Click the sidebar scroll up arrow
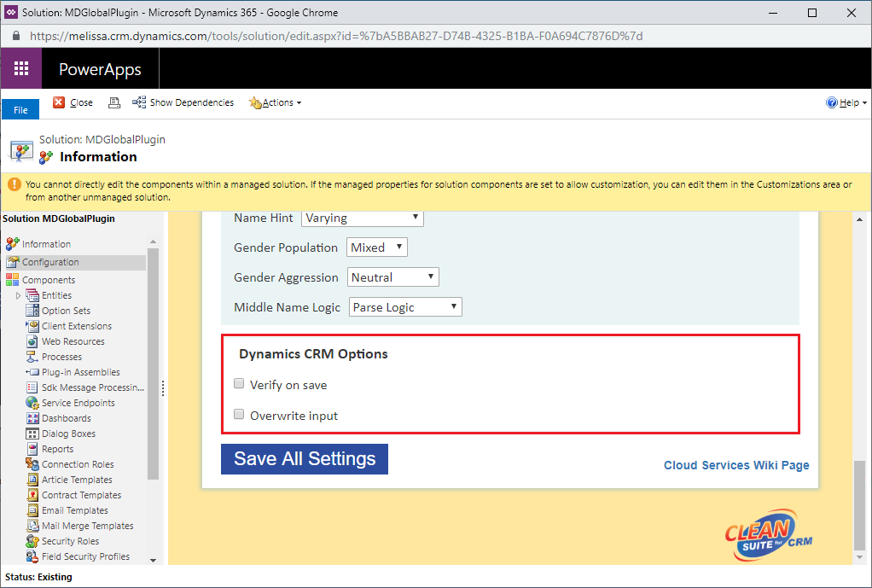The image size is (872, 588). (x=154, y=242)
